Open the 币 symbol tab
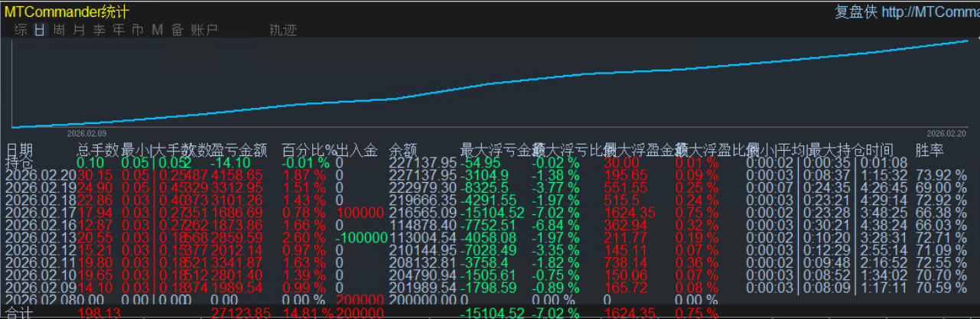The image size is (980, 319). (138, 30)
